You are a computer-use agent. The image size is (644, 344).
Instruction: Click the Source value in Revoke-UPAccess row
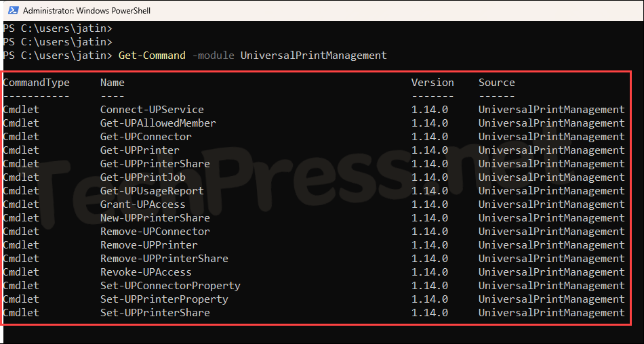click(551, 272)
